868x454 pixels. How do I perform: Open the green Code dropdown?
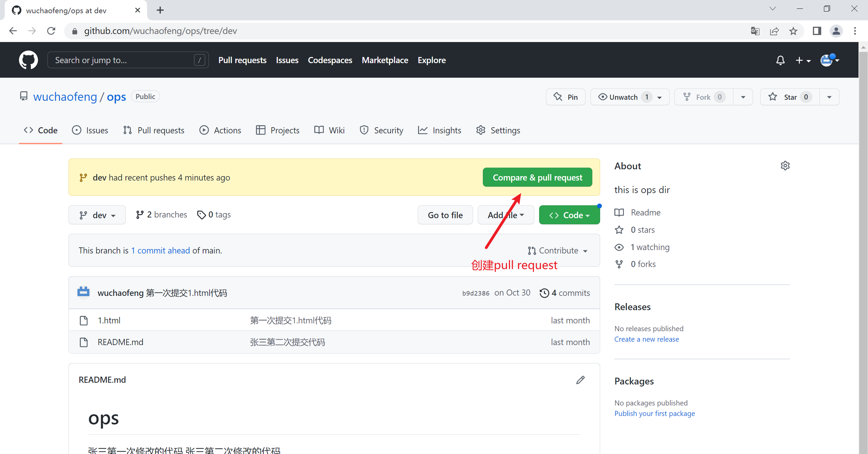(570, 215)
